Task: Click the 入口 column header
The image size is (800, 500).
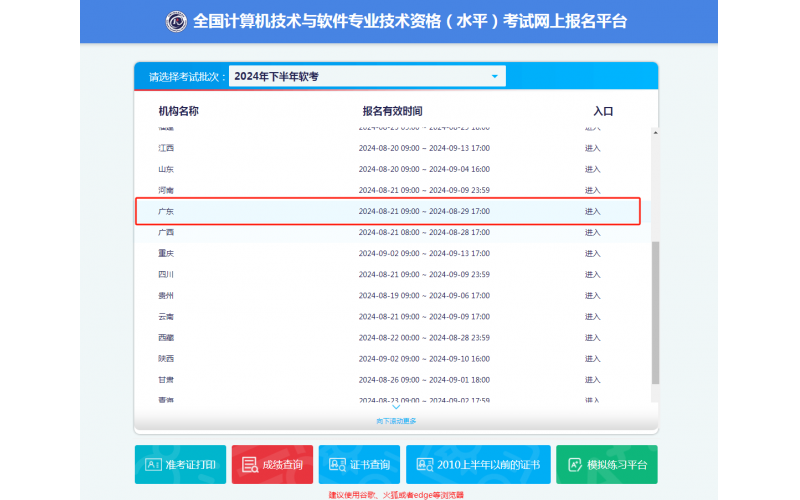Action: [603, 111]
